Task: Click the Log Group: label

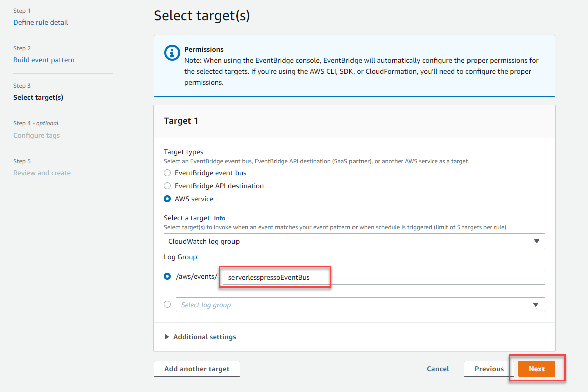Action: [181, 257]
